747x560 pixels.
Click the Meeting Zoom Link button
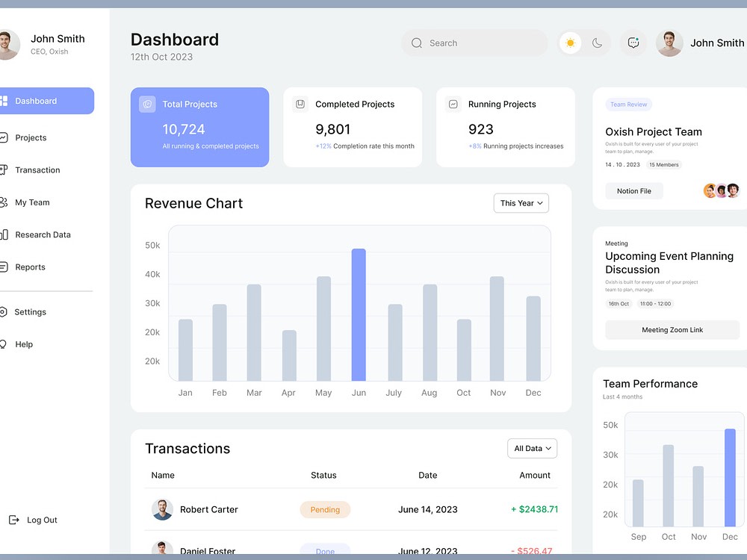coord(672,330)
